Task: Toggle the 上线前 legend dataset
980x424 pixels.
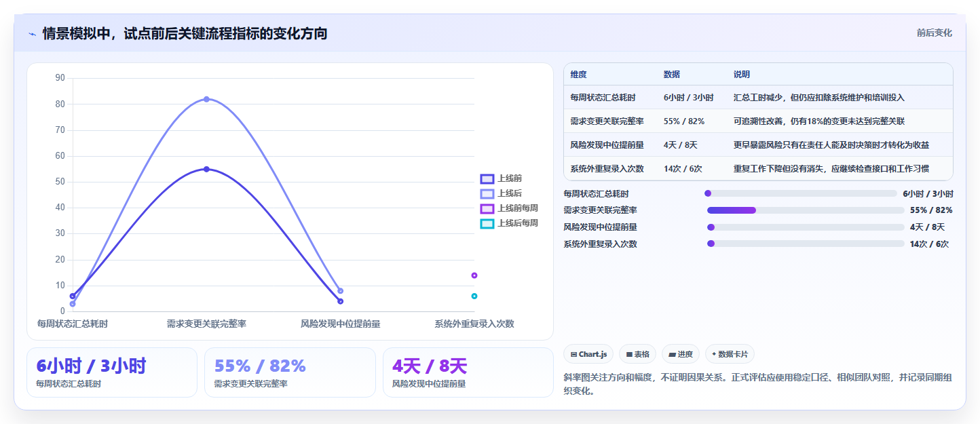Action: [501, 178]
